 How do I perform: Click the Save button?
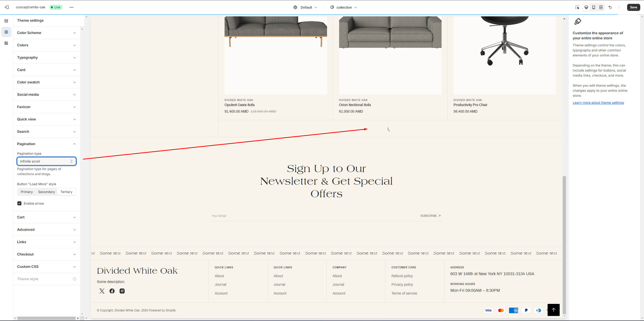(x=633, y=7)
